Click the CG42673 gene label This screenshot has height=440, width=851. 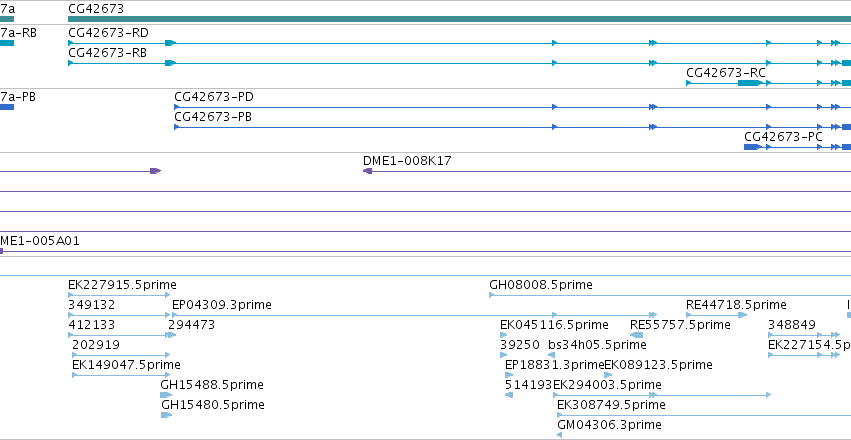point(96,9)
